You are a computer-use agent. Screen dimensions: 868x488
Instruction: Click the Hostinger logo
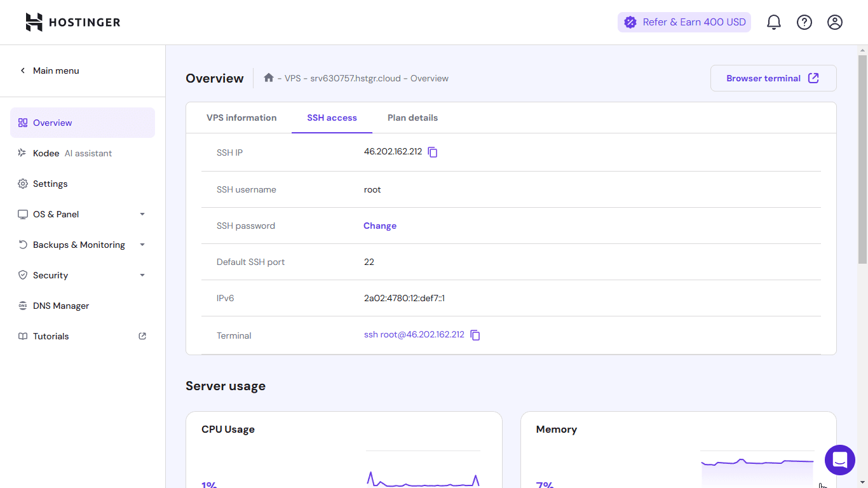pyautogui.click(x=72, y=22)
